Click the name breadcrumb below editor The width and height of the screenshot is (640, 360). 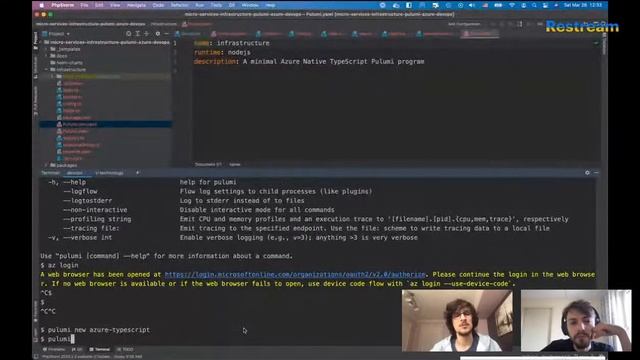235,164
